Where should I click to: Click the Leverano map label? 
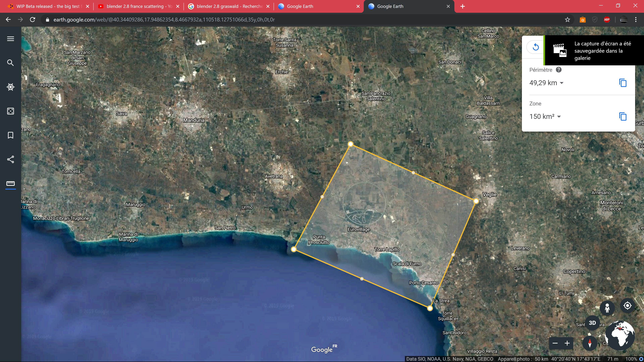(x=520, y=248)
